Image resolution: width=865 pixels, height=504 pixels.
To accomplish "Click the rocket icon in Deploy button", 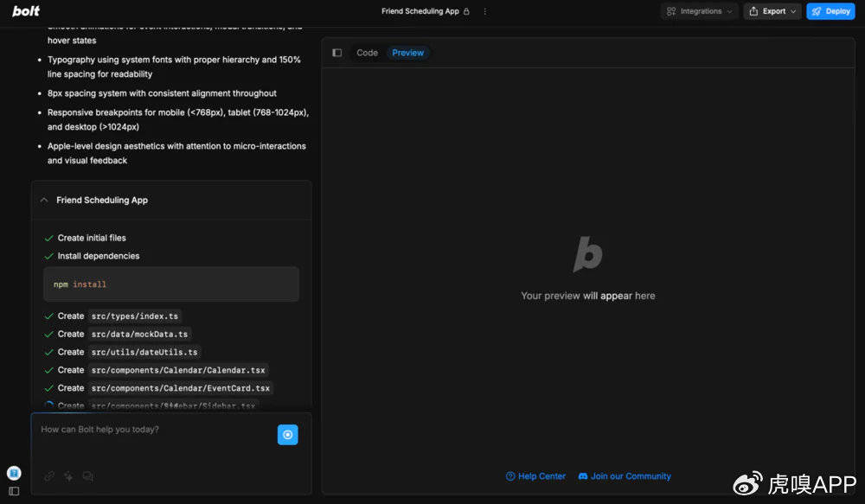I will pos(817,11).
